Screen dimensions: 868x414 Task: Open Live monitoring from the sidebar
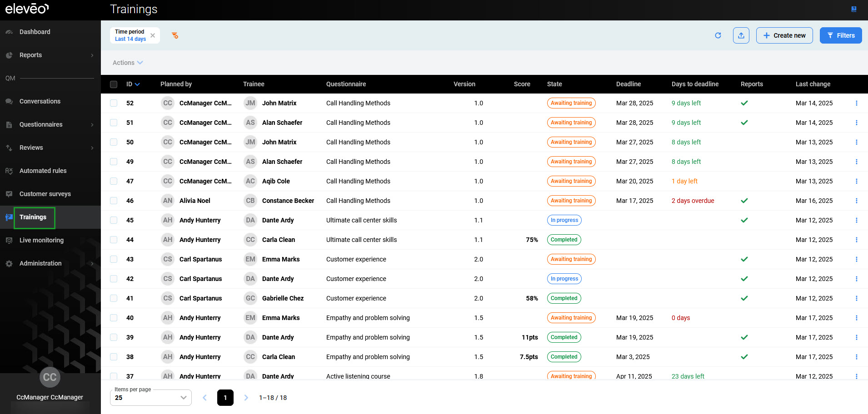pyautogui.click(x=41, y=240)
